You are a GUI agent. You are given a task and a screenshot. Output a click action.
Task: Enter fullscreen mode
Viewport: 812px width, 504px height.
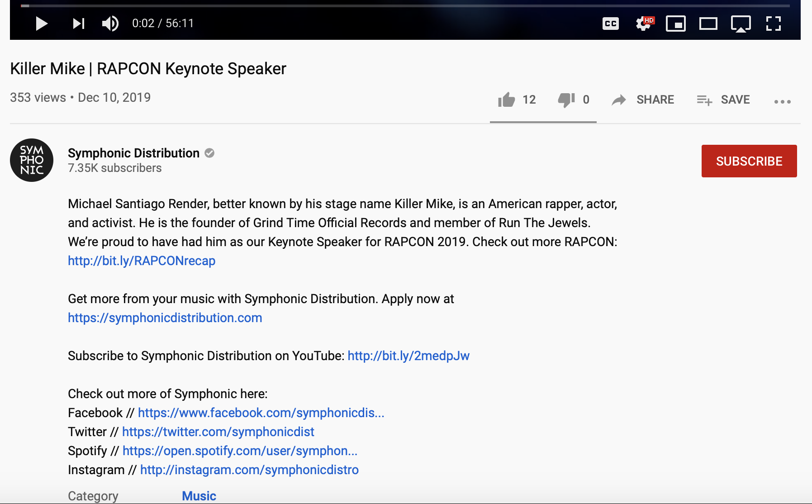pos(773,24)
